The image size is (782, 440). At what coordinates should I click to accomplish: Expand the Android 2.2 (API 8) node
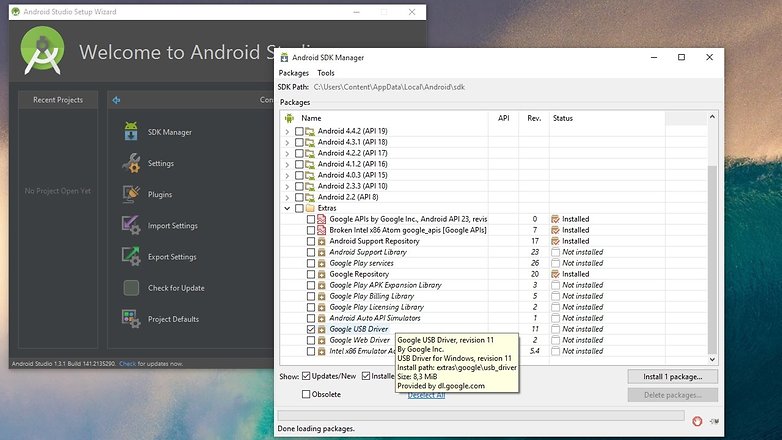tap(287, 197)
